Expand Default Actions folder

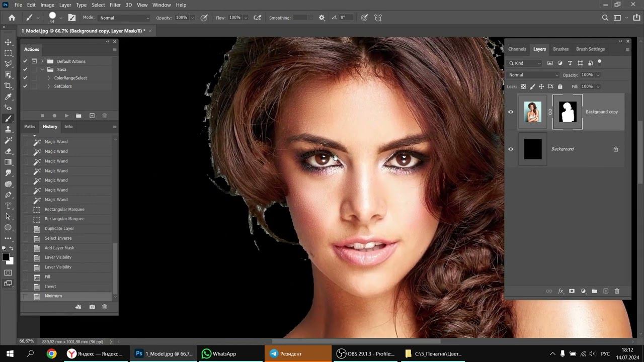click(x=42, y=61)
